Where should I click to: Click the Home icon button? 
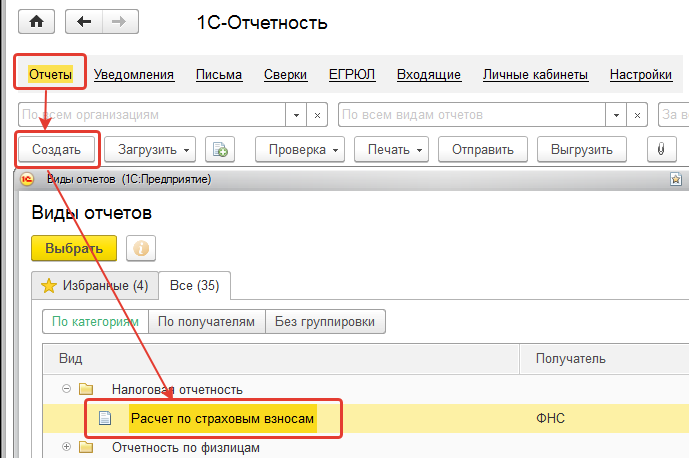pos(37,22)
